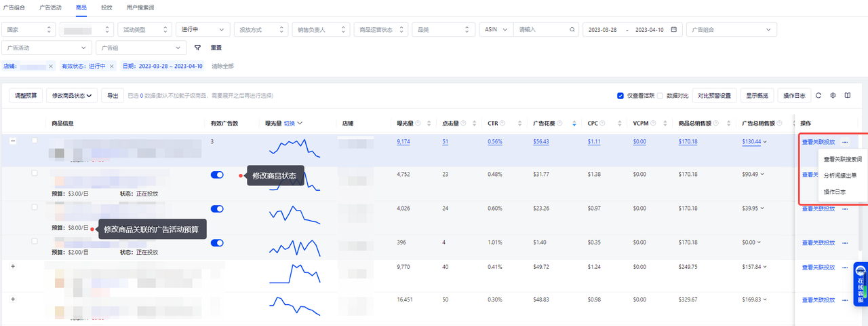
Task: Expand the parent row with 16,451 impressions
Action: 13,300
